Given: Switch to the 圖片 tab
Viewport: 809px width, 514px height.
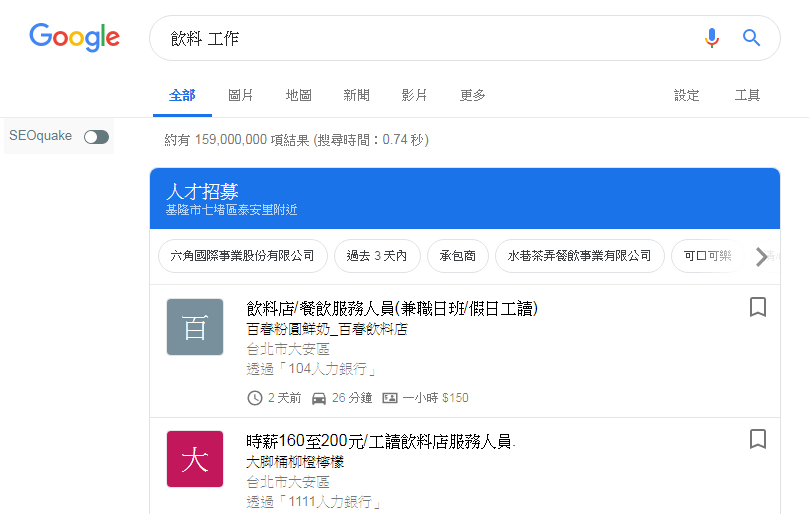Looking at the screenshot, I should (x=240, y=95).
